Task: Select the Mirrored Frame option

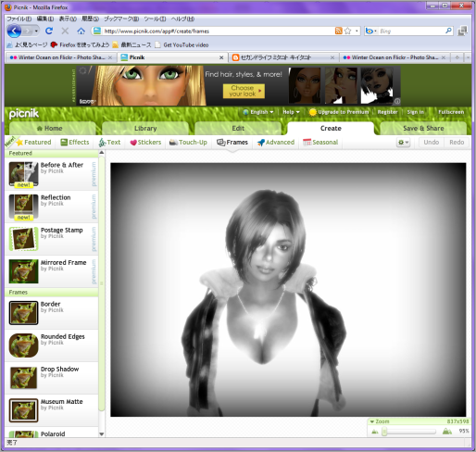Action: pyautogui.click(x=52, y=271)
